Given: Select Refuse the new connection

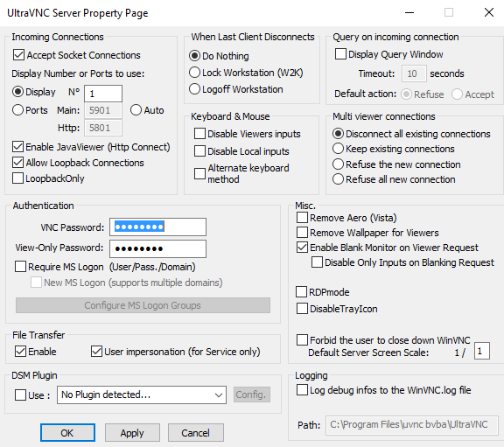Looking at the screenshot, I should [338, 164].
